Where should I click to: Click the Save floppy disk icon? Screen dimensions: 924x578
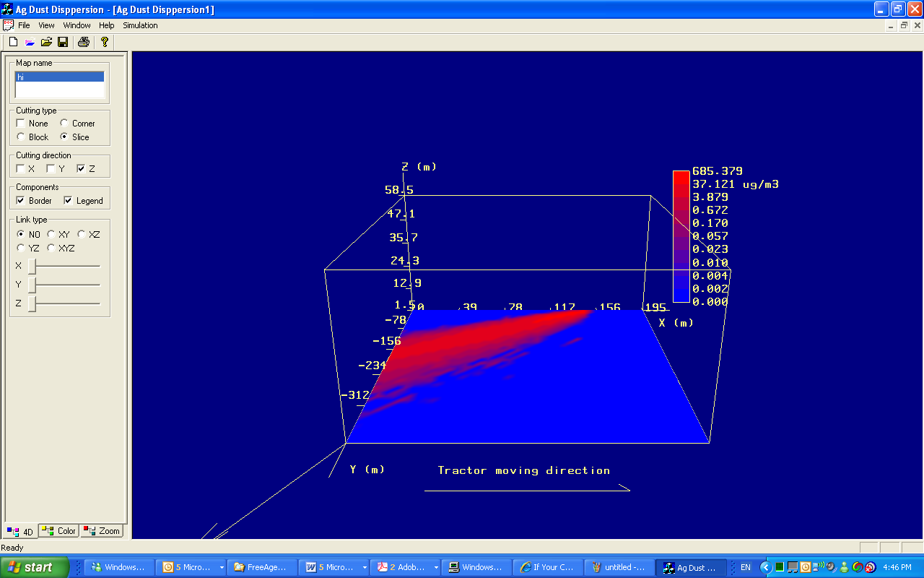click(63, 42)
